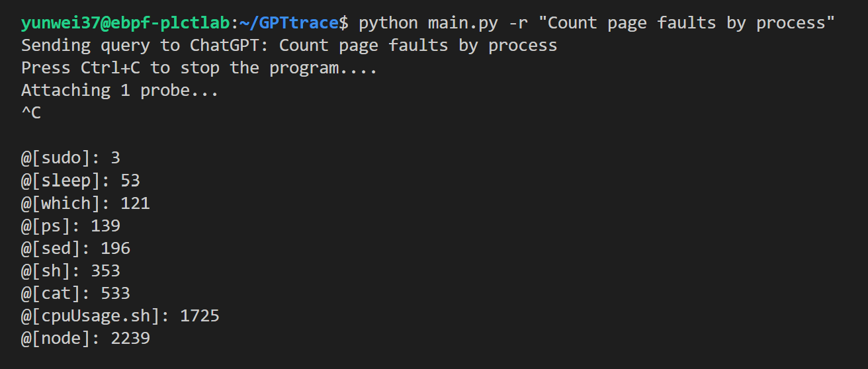Select the @[sudo]: 3 output line
This screenshot has width=868, height=369.
[x=71, y=158]
